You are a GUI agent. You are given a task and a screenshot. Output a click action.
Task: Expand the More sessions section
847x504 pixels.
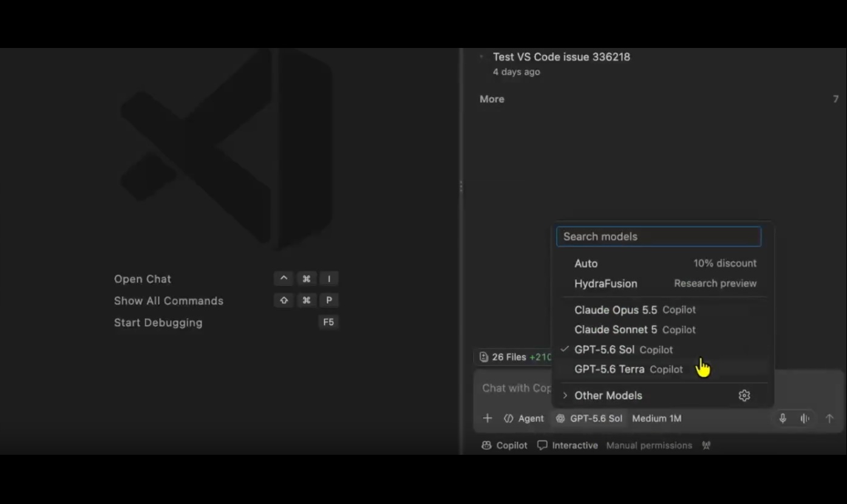[x=492, y=99]
